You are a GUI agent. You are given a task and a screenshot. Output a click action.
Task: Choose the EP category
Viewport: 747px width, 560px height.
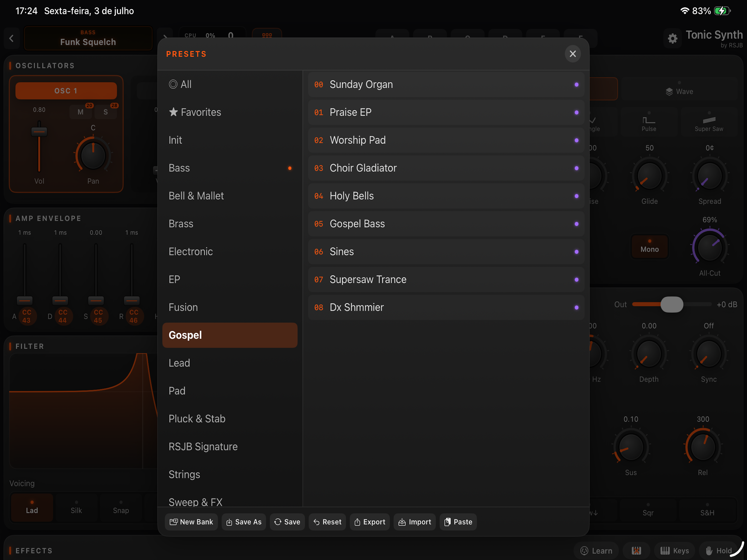pyautogui.click(x=230, y=279)
